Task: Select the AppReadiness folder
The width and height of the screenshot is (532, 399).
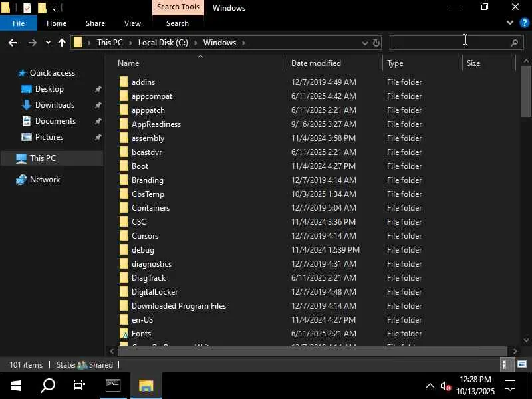Action: (156, 124)
